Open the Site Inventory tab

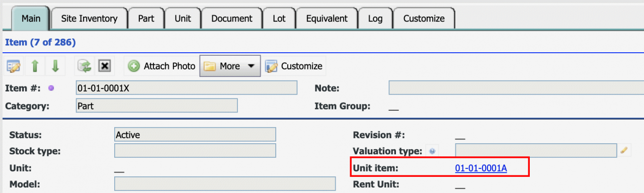click(x=89, y=19)
